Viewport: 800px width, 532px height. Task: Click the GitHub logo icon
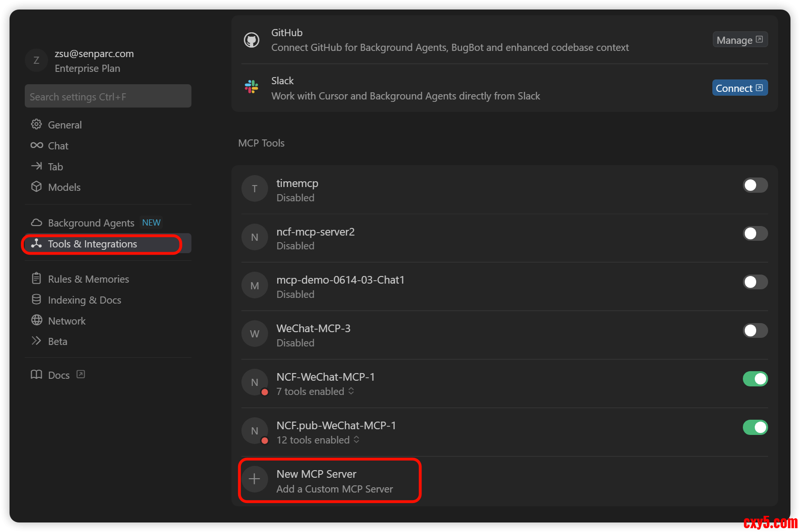[x=251, y=40]
